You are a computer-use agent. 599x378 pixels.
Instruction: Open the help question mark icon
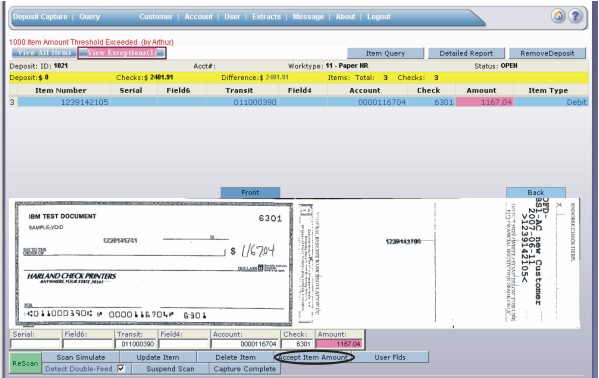575,16
